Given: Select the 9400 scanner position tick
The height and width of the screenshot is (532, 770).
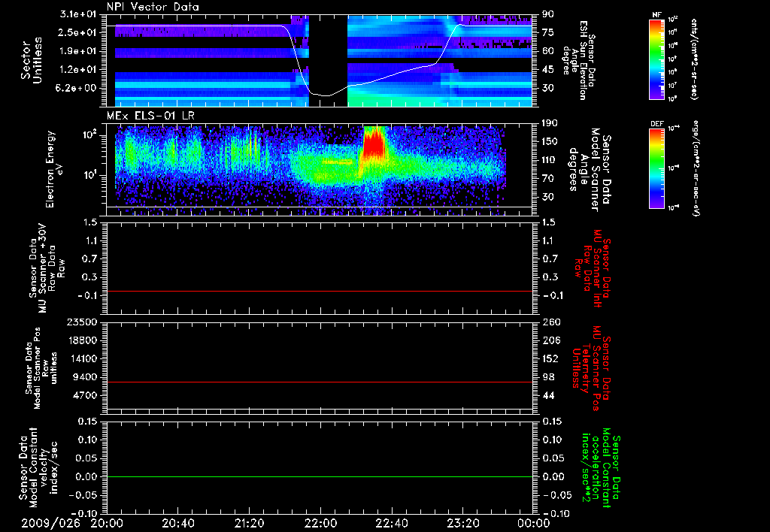Looking at the screenshot, I should tap(86, 377).
